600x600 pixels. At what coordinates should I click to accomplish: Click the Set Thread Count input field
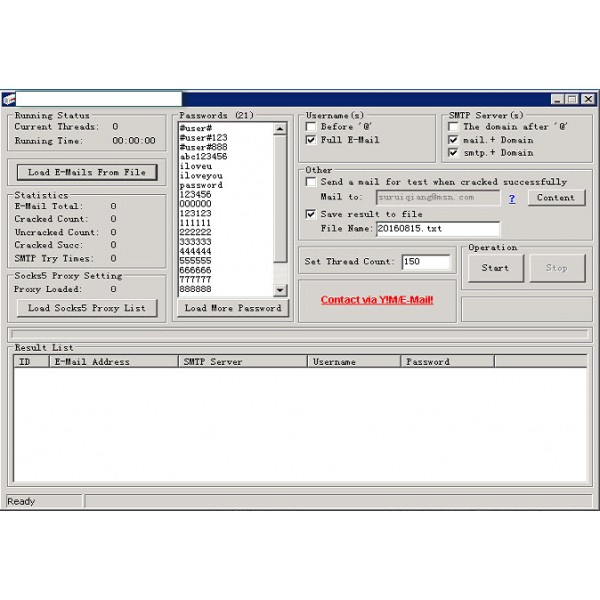point(426,262)
